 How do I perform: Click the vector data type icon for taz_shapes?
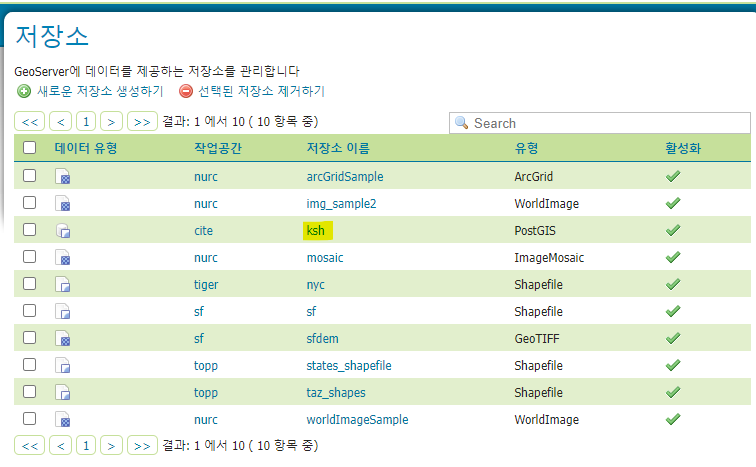click(63, 392)
